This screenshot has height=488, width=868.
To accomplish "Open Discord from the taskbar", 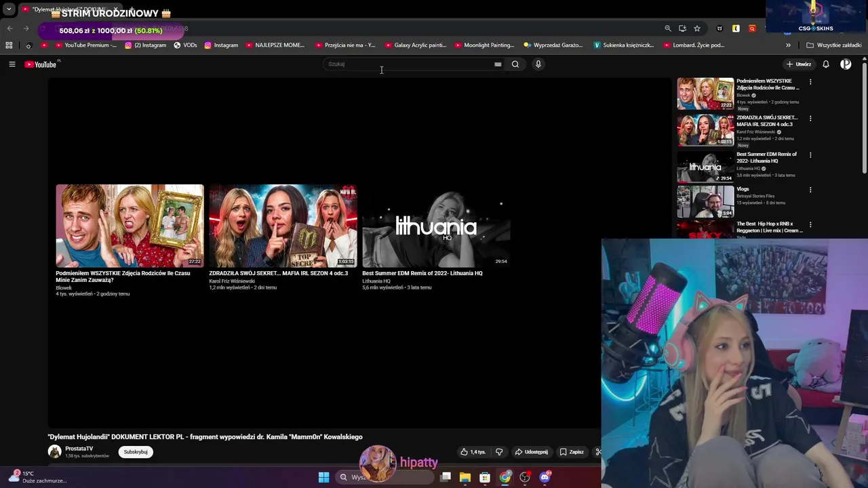I will (545, 477).
